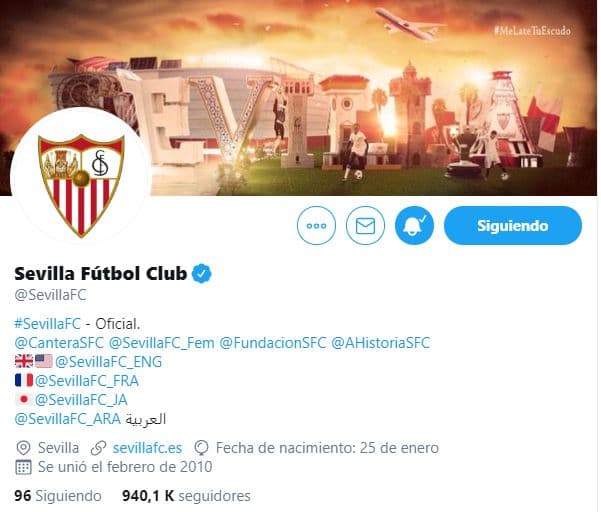Follow the sevillafc.es website link
601x512 pixels.
pos(148,448)
